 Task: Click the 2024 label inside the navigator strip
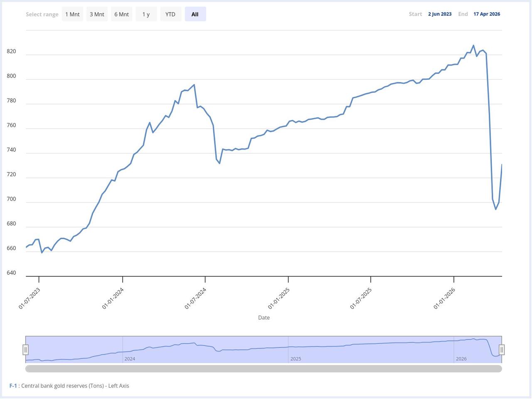click(x=130, y=358)
